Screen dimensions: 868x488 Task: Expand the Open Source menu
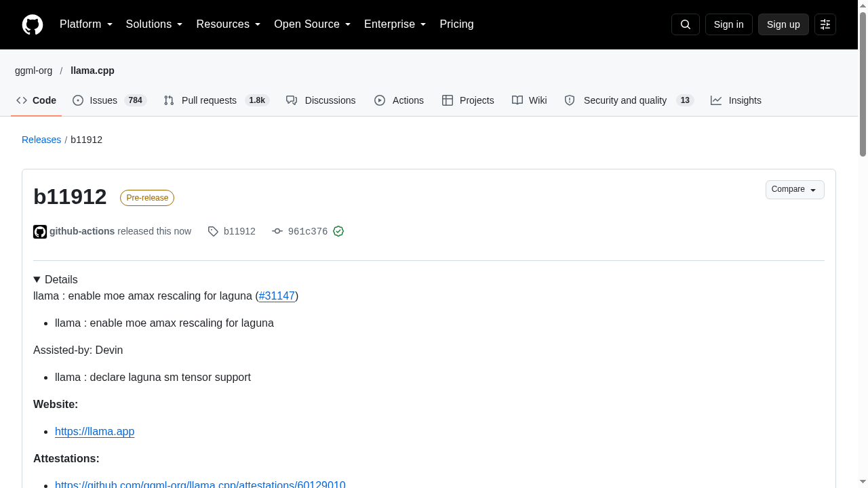313,24
